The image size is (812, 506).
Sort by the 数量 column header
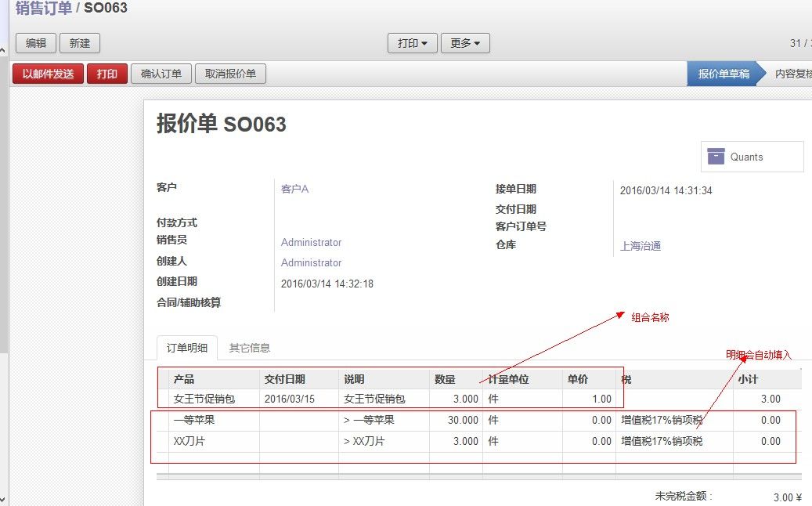(456, 379)
